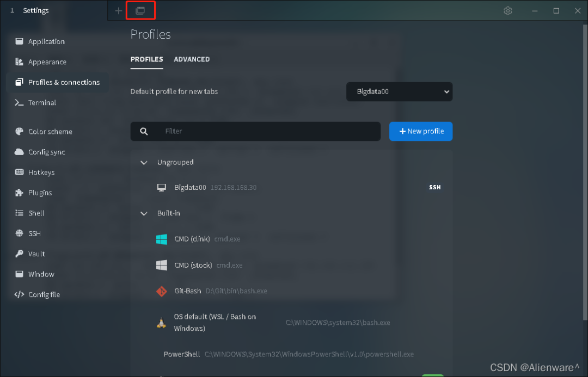
Task: Click the Terminal prompt icon
Action: coord(19,102)
